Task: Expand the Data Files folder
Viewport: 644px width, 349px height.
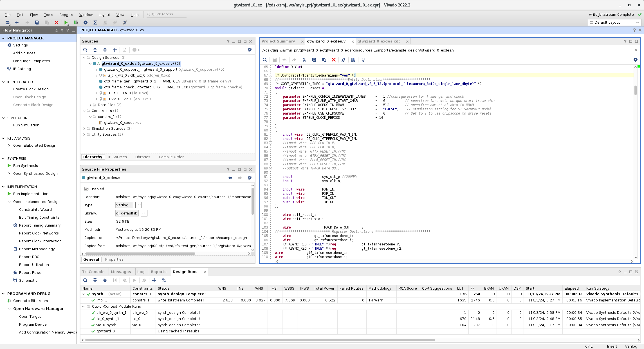Action: point(90,105)
